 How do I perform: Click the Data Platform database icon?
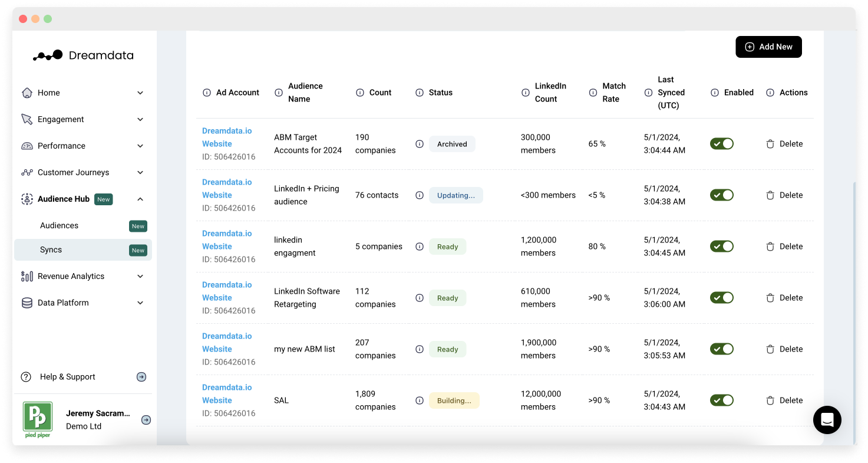pos(27,303)
